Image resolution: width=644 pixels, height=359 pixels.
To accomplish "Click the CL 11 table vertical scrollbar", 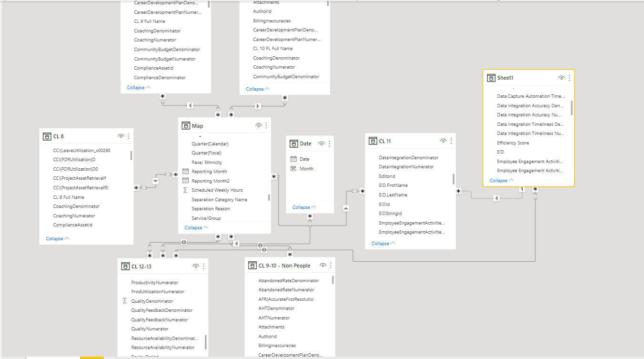I will tap(453, 179).
